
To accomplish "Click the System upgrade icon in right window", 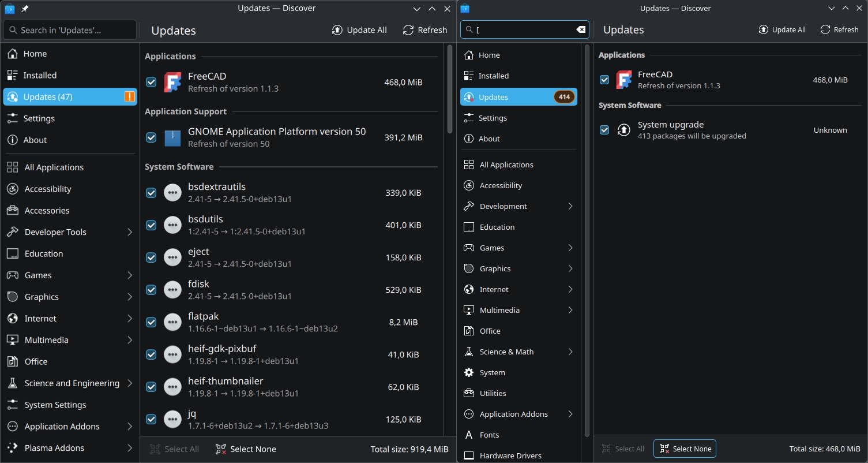I will tap(623, 130).
